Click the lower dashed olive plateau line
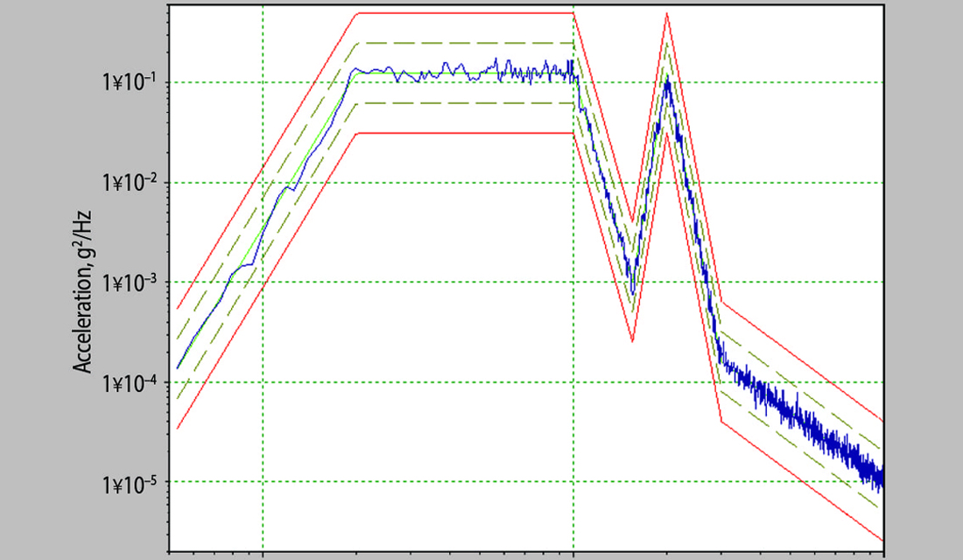Image resolution: width=963 pixels, height=560 pixels. [x=464, y=103]
